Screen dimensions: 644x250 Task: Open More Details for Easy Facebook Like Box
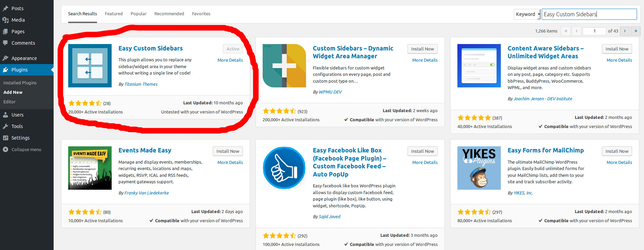(425, 162)
